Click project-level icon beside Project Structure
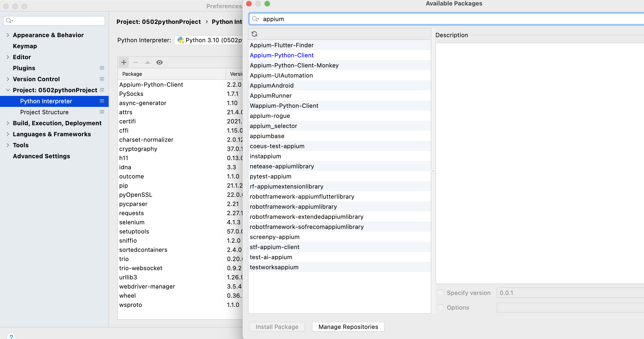644x339 pixels. [x=102, y=112]
